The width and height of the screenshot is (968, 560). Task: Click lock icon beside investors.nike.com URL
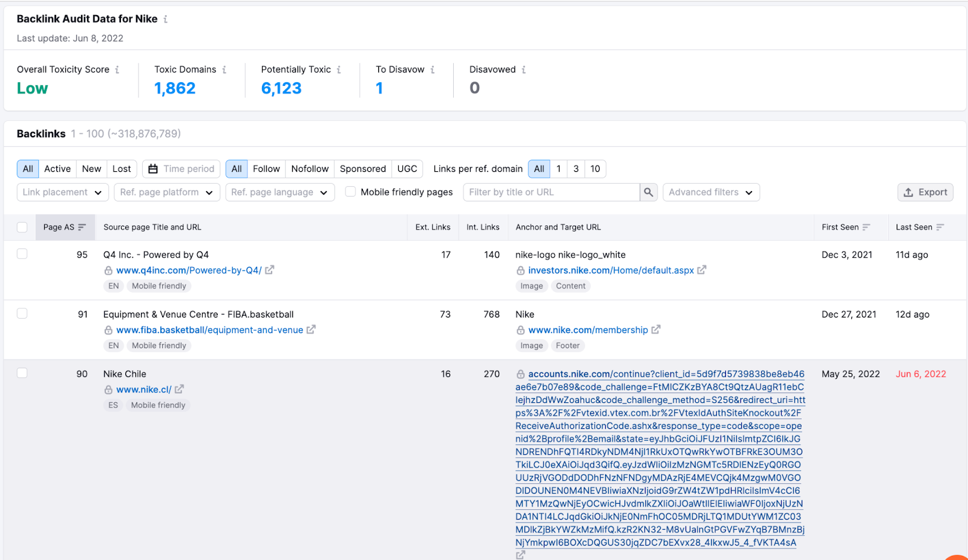click(x=520, y=271)
